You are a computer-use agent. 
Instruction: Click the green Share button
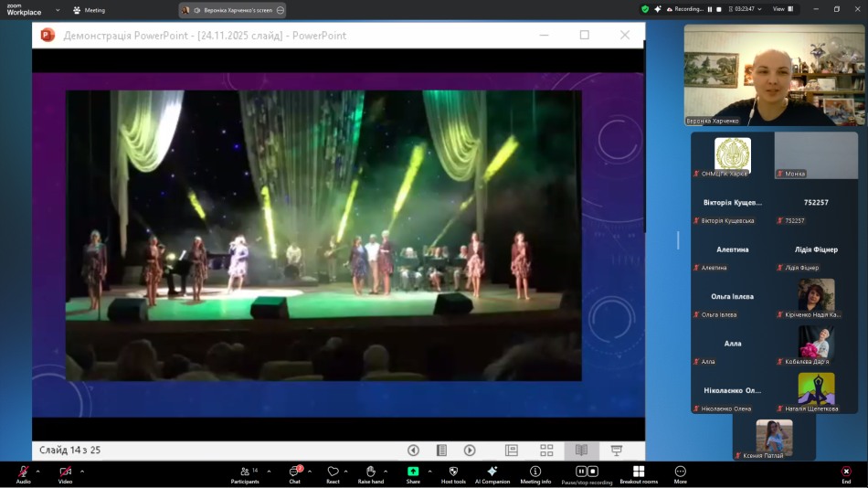pos(413,473)
